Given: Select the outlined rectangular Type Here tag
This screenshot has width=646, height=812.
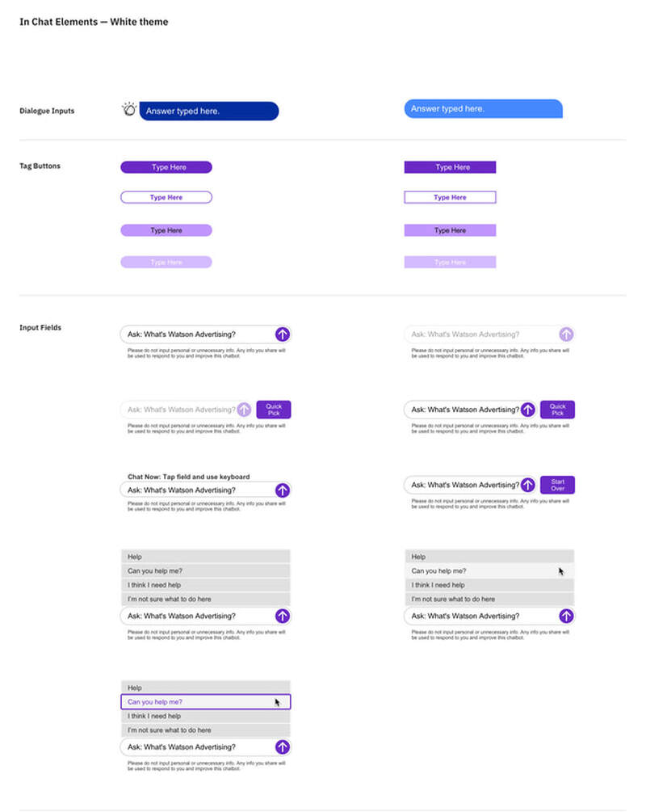Looking at the screenshot, I should point(450,197).
